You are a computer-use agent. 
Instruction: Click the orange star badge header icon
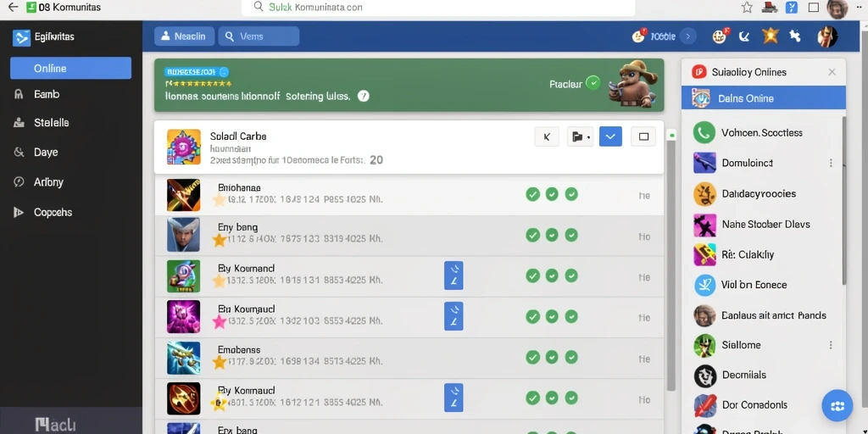[x=770, y=36]
